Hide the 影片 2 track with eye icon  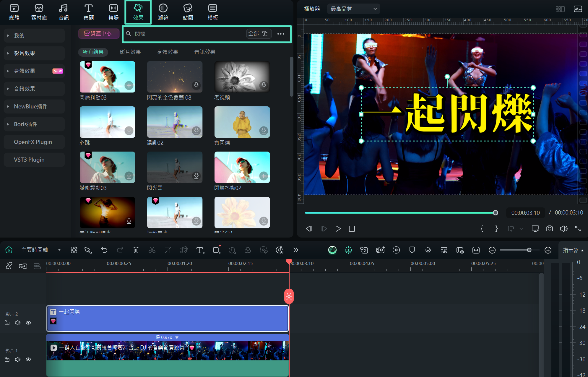click(28, 323)
